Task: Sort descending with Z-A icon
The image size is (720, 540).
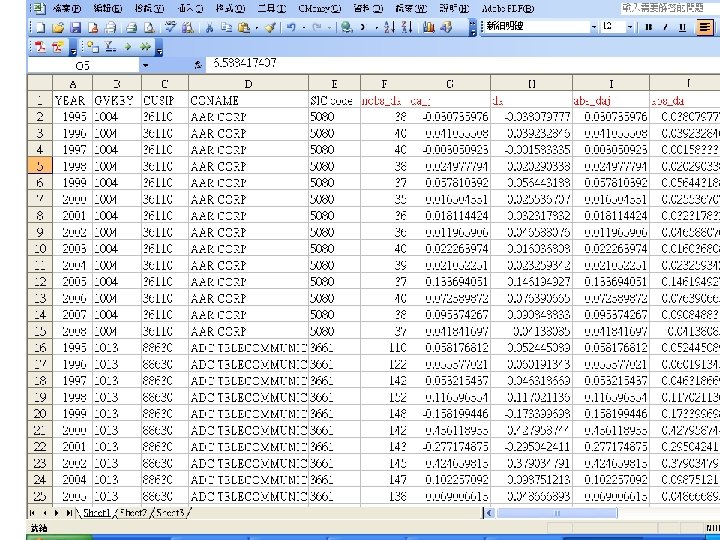Action: click(406, 28)
